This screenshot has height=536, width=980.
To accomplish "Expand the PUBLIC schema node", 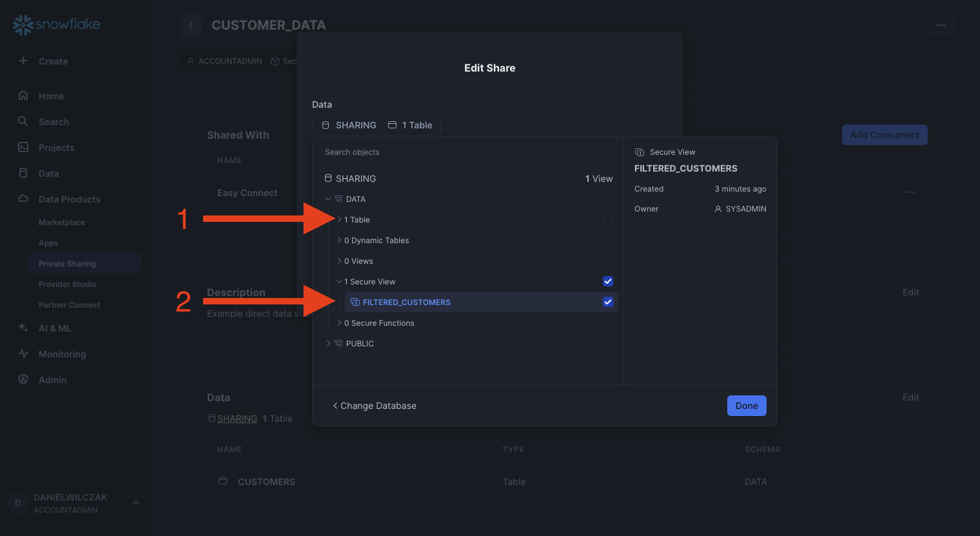I will [328, 343].
